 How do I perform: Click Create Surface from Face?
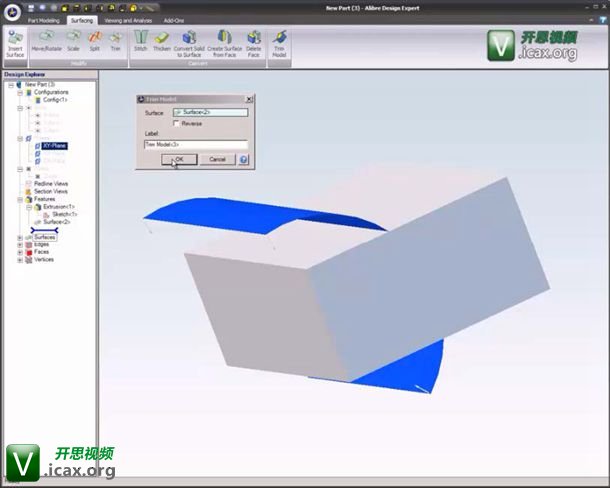(x=224, y=42)
